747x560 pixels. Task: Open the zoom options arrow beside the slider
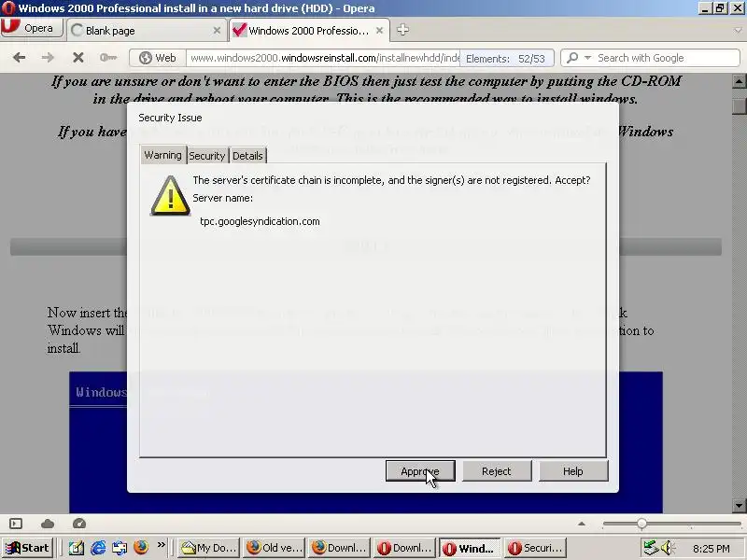(x=581, y=524)
